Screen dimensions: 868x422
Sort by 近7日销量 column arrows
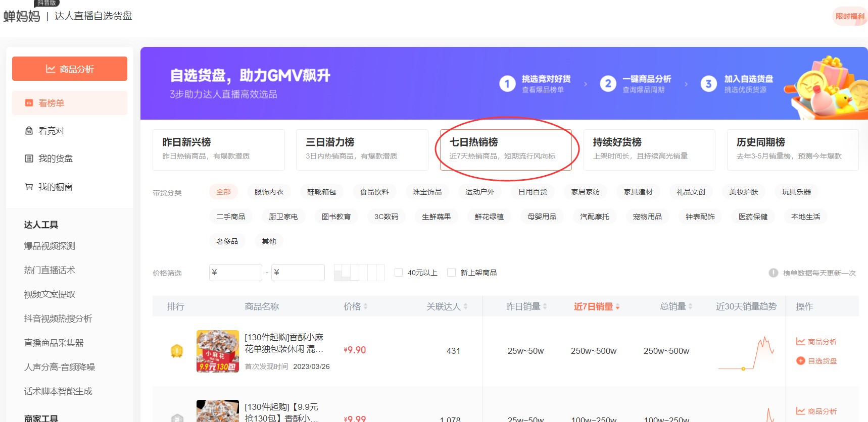tap(617, 306)
